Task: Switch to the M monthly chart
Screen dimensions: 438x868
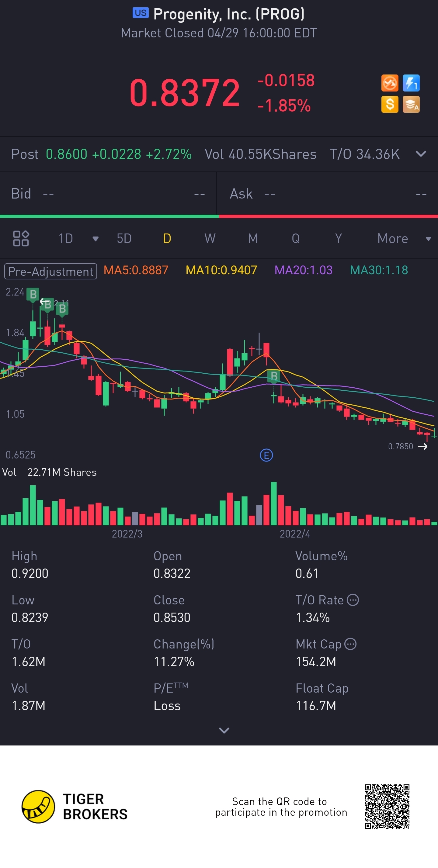Action: click(x=253, y=239)
